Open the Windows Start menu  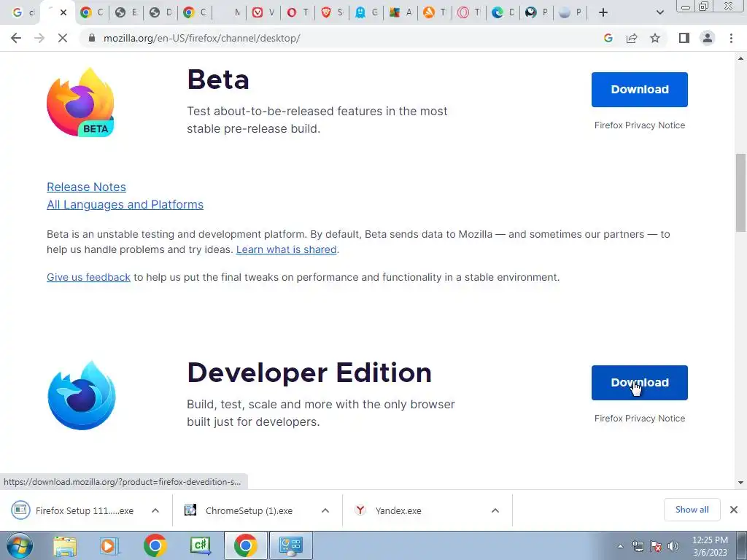(20, 545)
